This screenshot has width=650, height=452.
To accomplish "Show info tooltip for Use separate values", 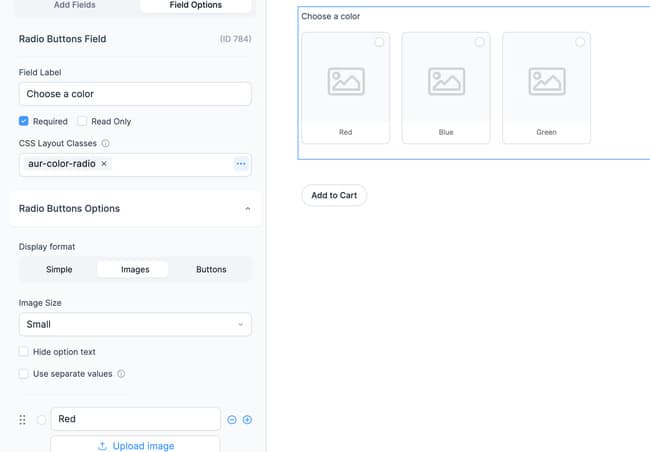I will [121, 374].
